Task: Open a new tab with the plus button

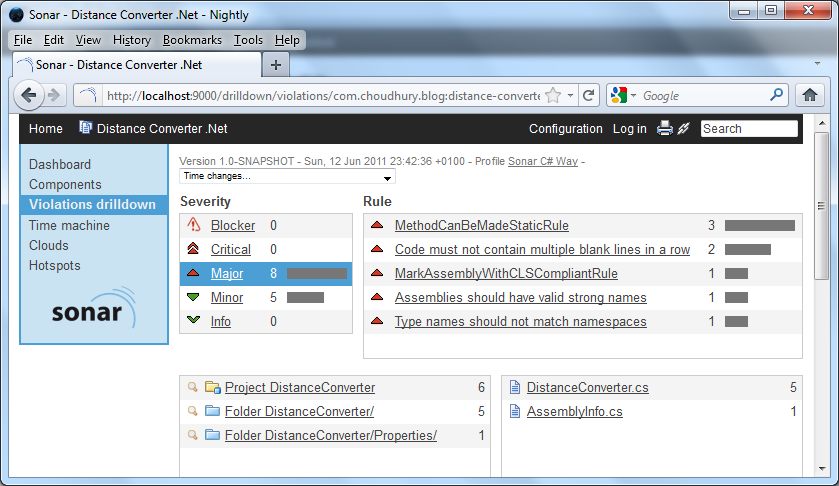Action: pyautogui.click(x=276, y=65)
